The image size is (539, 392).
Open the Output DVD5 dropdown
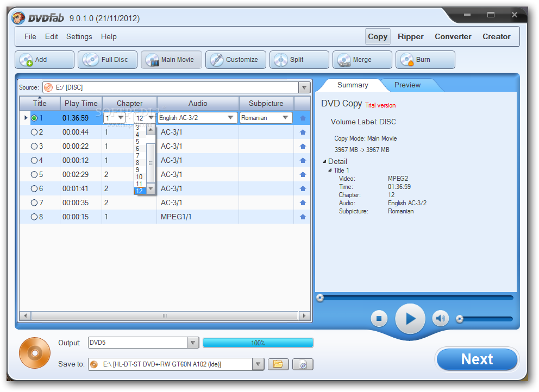(x=193, y=343)
